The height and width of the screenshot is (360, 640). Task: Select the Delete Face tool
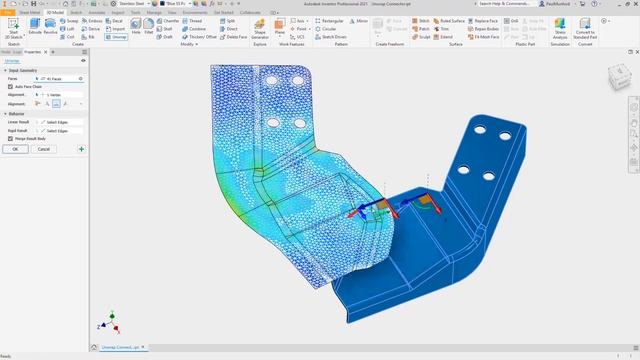coord(233,37)
